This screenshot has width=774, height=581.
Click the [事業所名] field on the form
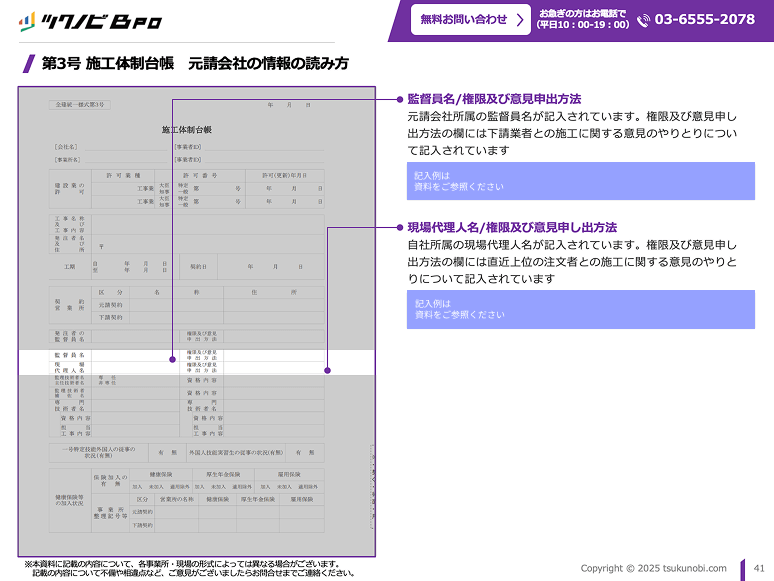[111, 159]
